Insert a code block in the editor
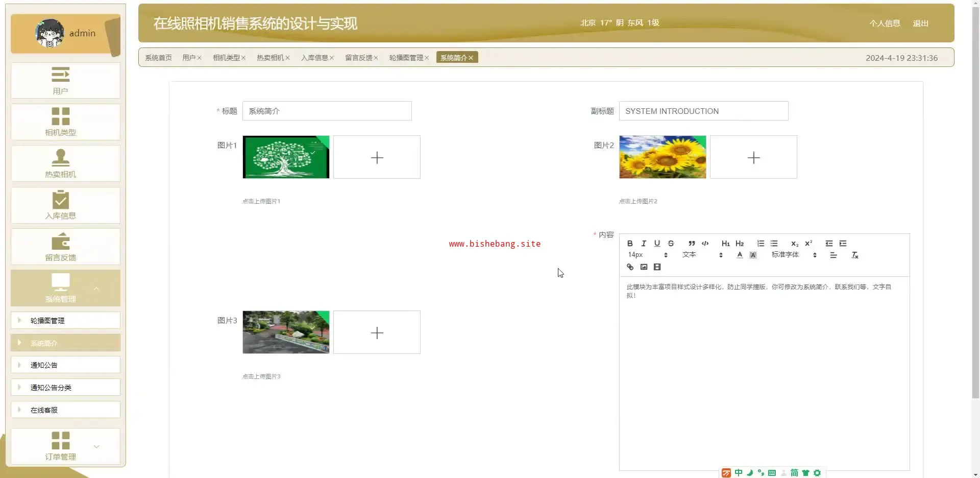980x478 pixels. 705,244
